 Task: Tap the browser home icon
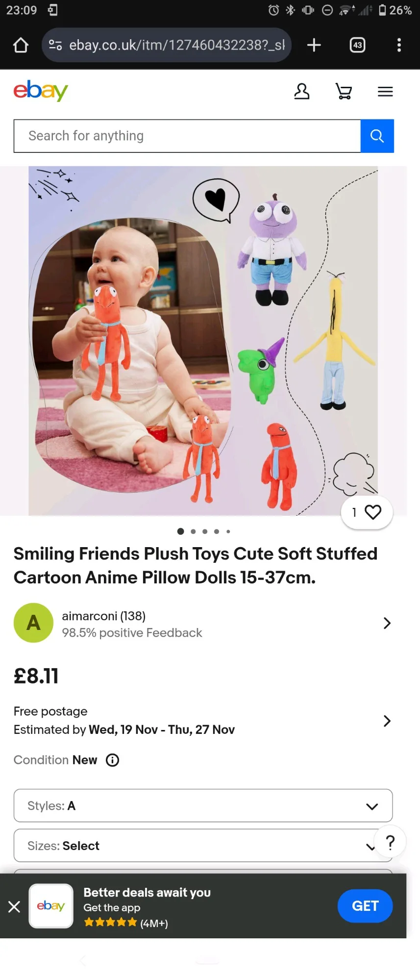tap(21, 45)
